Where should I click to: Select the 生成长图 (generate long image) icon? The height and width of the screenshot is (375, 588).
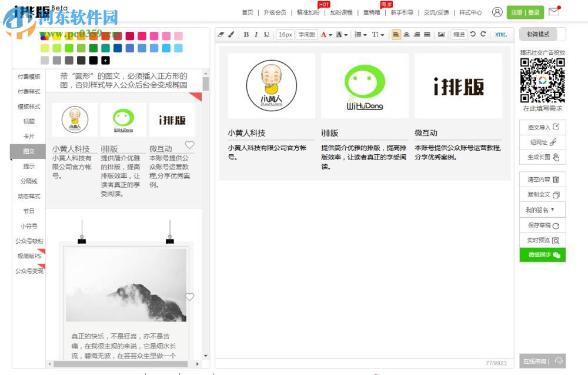click(x=557, y=158)
